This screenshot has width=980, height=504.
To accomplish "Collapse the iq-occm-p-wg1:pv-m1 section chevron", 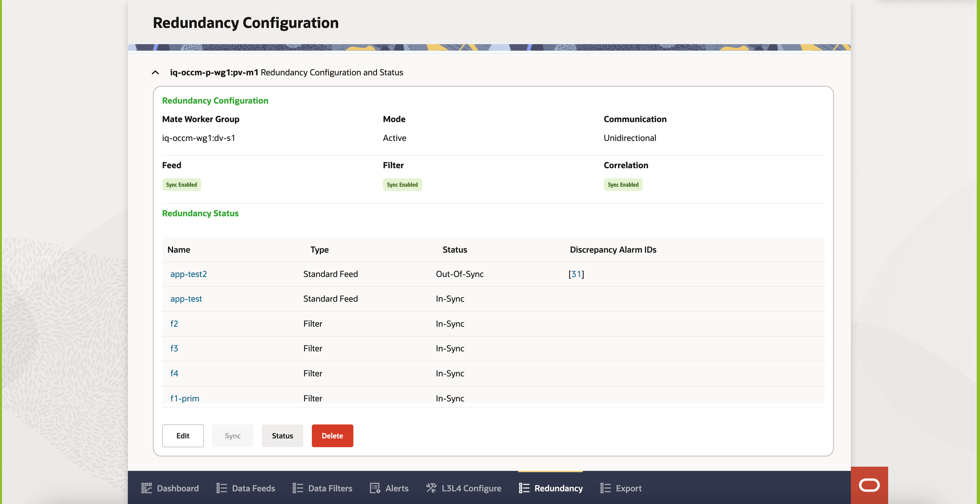I will 155,72.
